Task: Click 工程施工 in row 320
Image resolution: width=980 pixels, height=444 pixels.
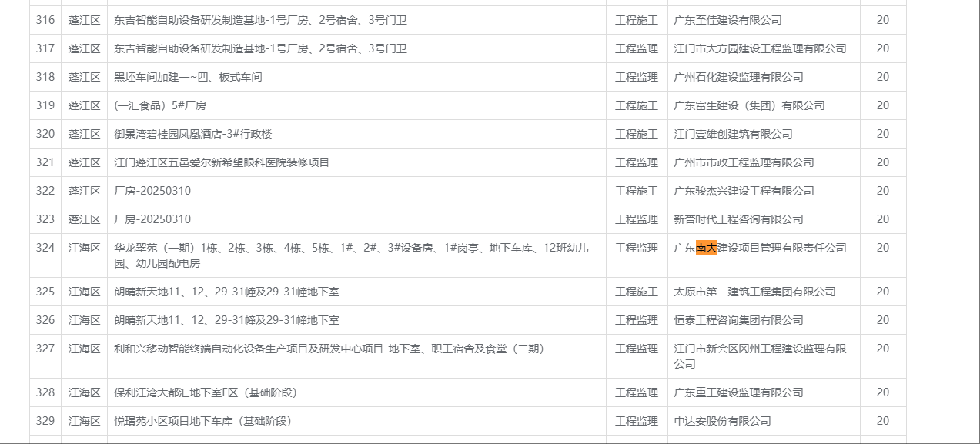Action: 637,134
